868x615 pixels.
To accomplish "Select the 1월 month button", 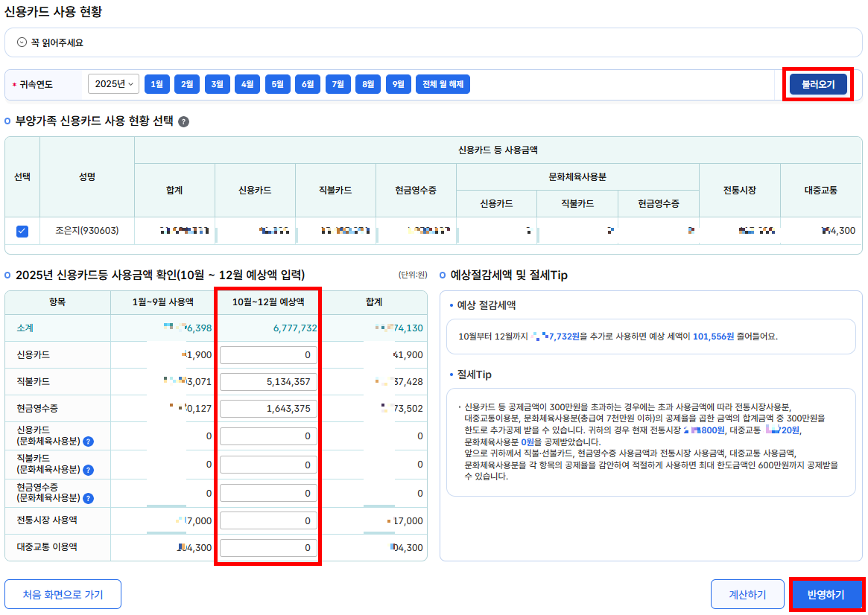I will pyautogui.click(x=156, y=83).
